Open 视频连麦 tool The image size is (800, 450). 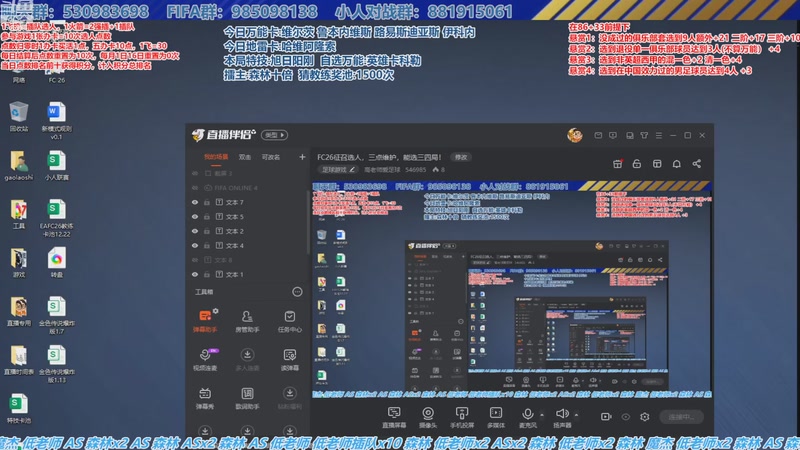click(205, 359)
